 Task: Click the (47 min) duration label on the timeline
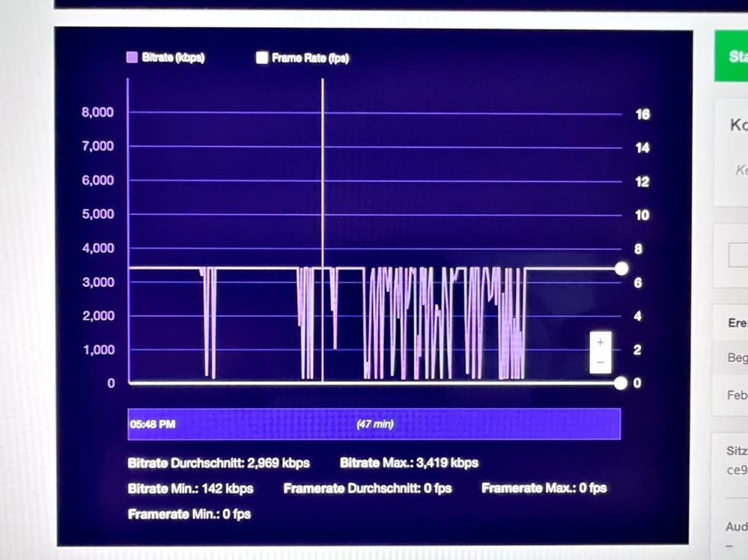(375, 424)
